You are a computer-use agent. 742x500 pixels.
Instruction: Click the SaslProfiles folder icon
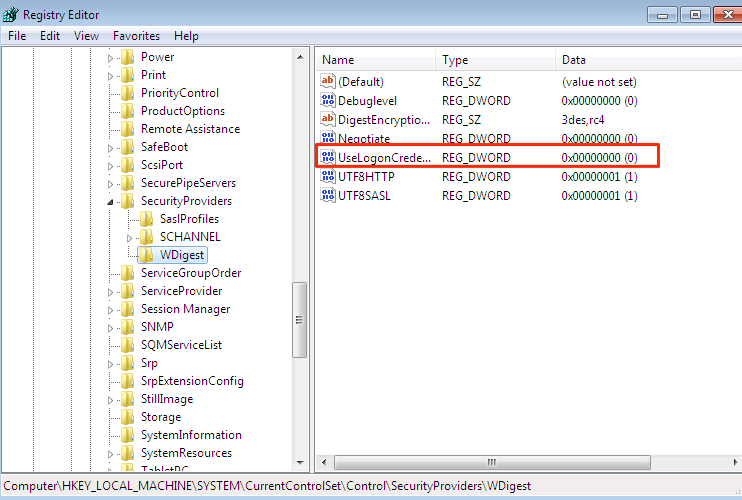pyautogui.click(x=146, y=219)
